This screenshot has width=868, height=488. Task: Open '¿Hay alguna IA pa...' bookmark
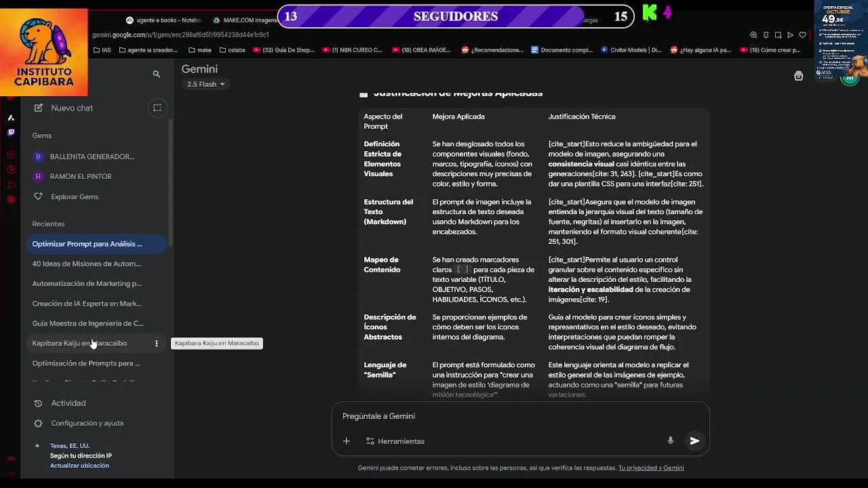point(701,50)
